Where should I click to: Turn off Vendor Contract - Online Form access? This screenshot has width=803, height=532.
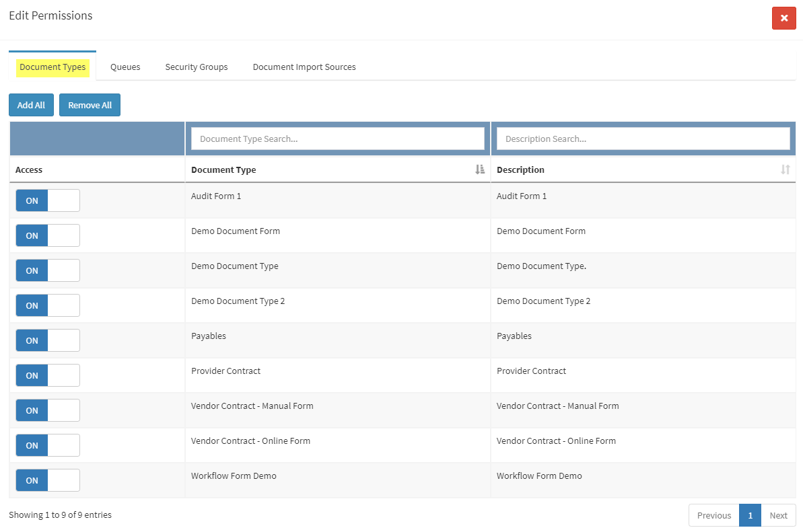click(x=48, y=445)
